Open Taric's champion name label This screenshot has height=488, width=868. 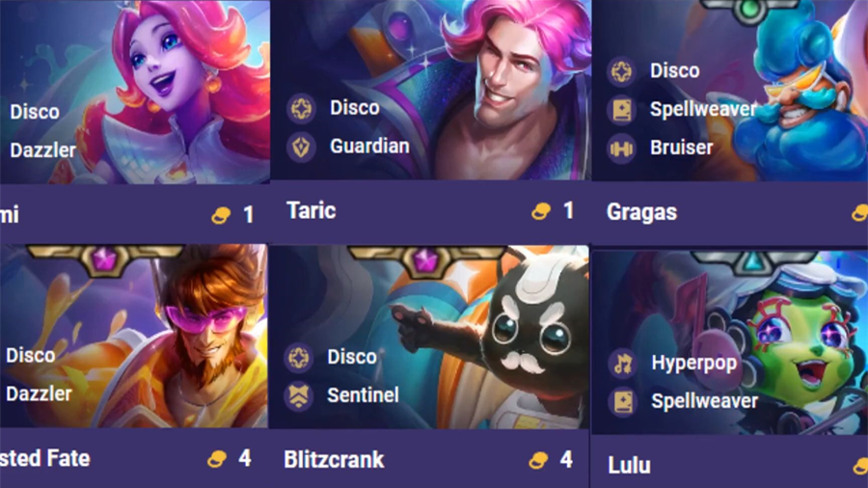click(x=312, y=210)
